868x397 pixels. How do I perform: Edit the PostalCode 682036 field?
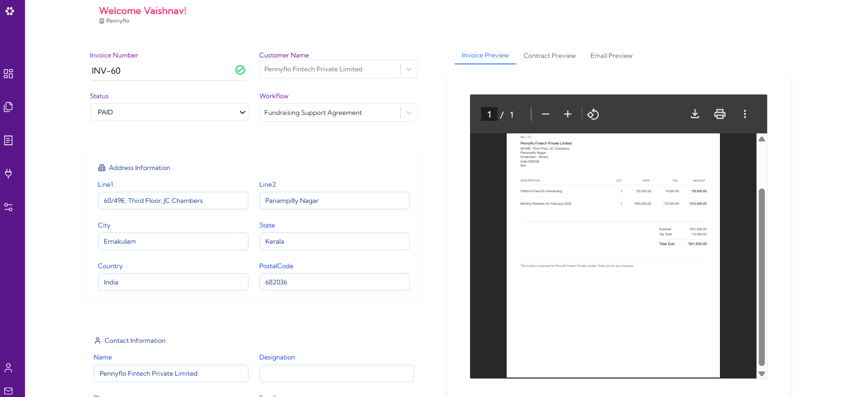click(x=335, y=282)
